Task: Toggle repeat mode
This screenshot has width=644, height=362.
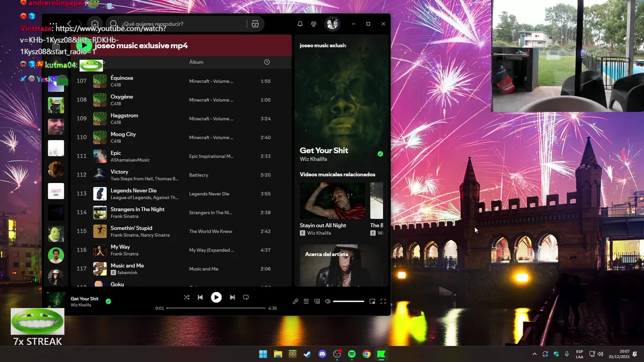Action: pyautogui.click(x=246, y=297)
